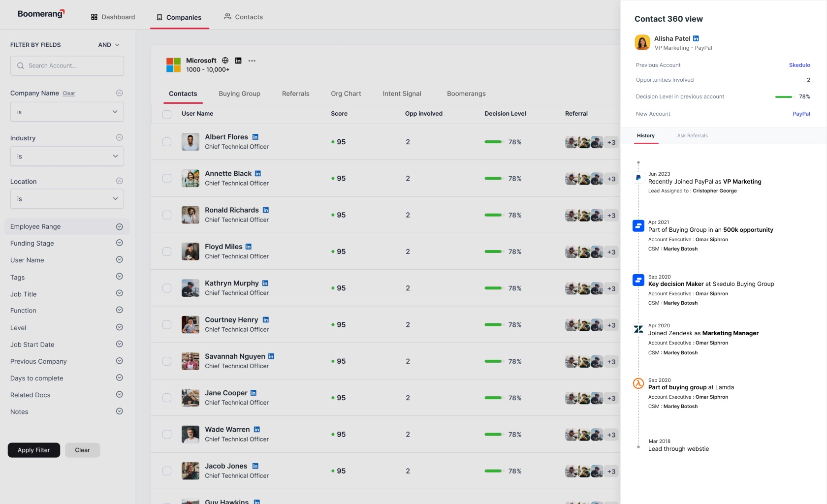Click the Boomerang logo

pyautogui.click(x=41, y=13)
